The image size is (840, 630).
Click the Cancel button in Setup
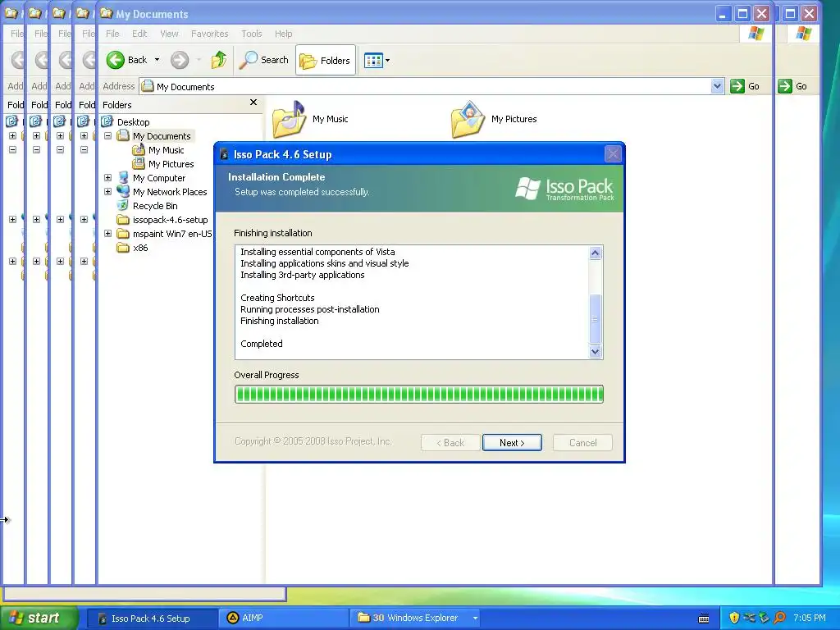[582, 442]
